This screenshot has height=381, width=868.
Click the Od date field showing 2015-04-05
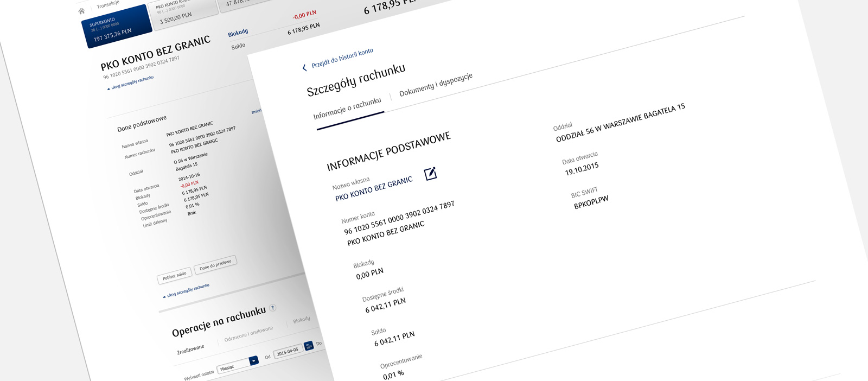click(x=287, y=352)
